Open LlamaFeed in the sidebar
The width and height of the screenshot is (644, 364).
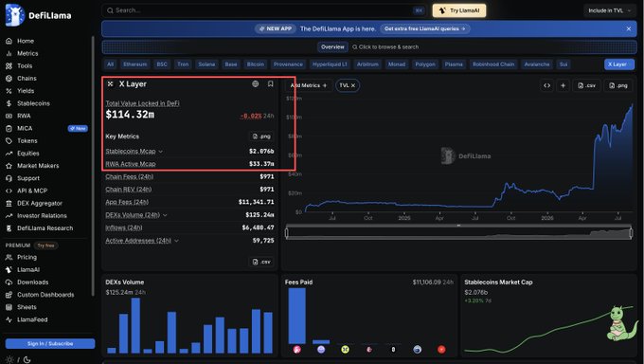(27, 319)
